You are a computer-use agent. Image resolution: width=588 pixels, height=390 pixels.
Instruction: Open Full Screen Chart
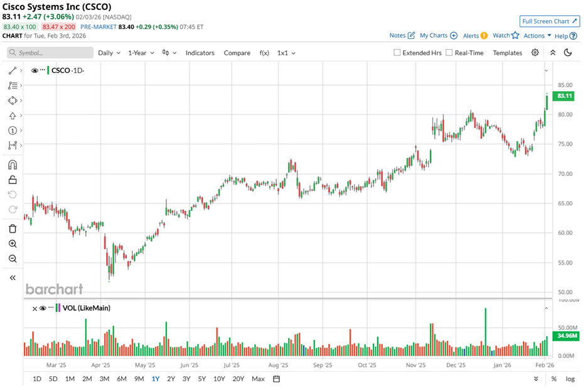point(549,21)
